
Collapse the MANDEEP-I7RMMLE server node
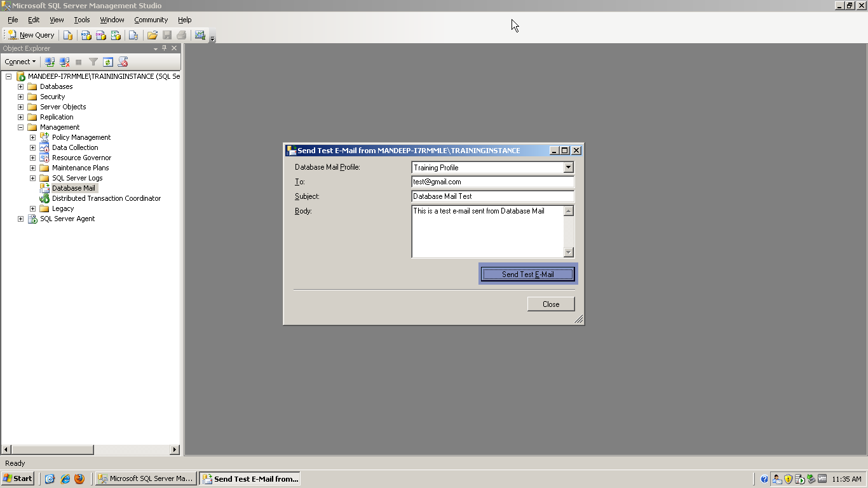[9, 76]
